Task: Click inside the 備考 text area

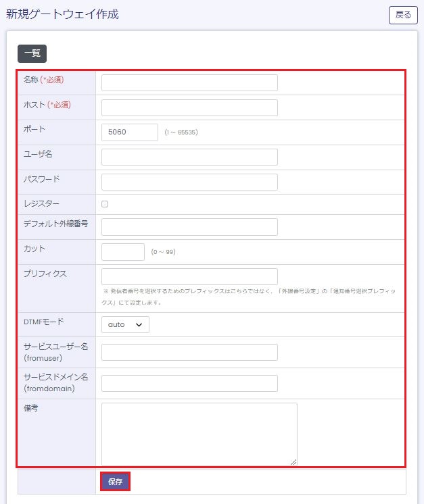Action: pos(199,433)
